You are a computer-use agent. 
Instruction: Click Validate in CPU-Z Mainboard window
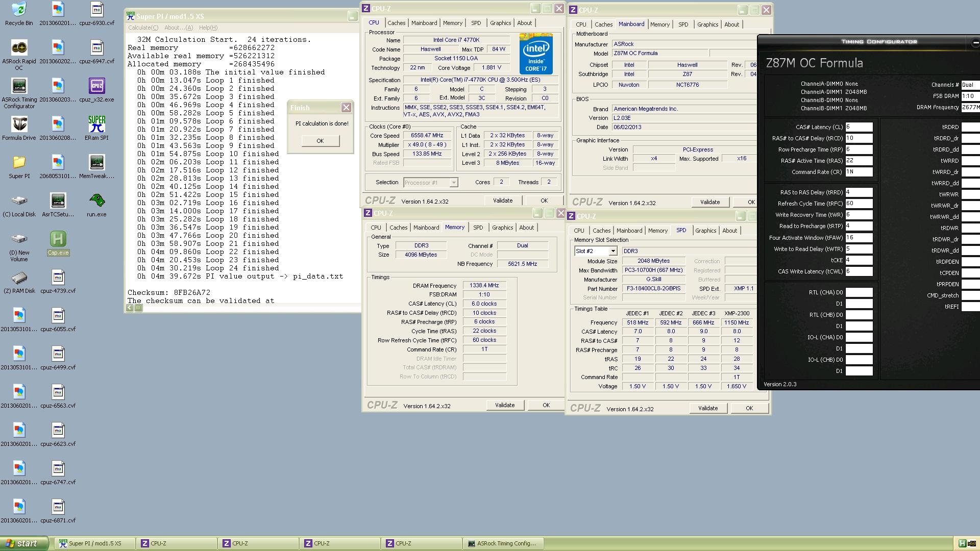pyautogui.click(x=709, y=202)
